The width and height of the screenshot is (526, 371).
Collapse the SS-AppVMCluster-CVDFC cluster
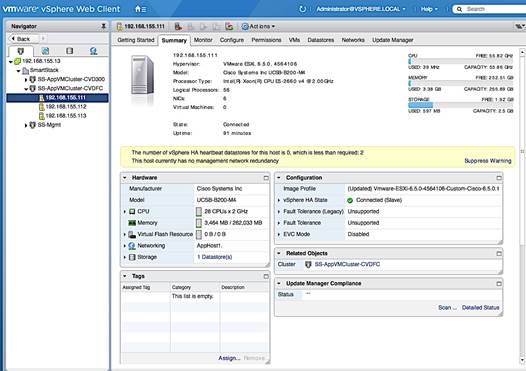coord(26,89)
